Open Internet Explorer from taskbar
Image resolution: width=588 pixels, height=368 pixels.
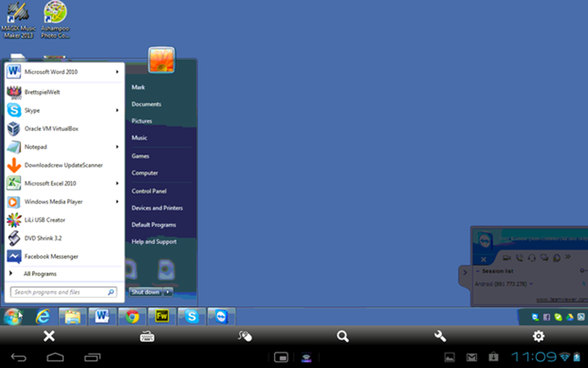[x=43, y=317]
